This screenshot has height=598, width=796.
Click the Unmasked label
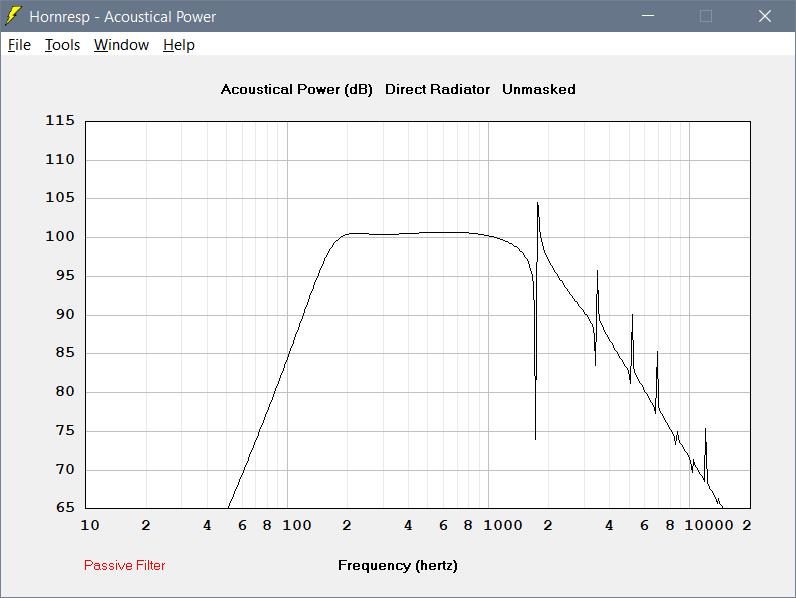click(x=539, y=89)
